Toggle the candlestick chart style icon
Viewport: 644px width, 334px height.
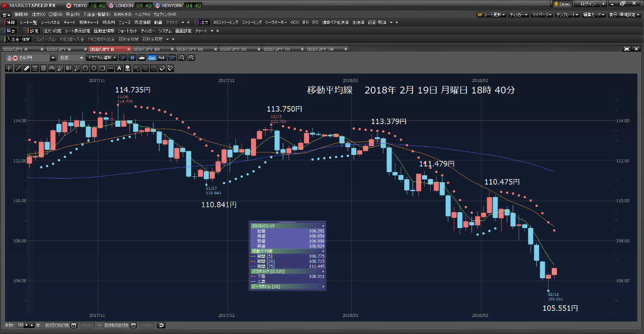tap(142, 58)
